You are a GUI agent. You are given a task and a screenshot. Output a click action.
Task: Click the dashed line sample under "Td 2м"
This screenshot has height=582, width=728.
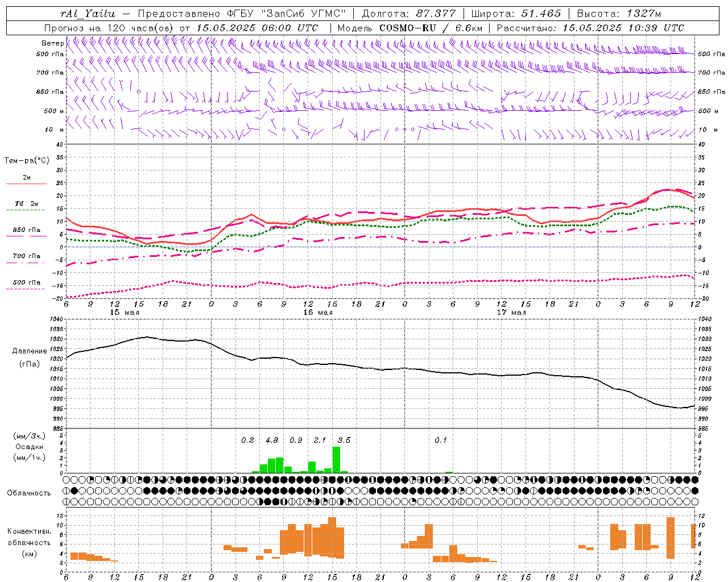26,210
